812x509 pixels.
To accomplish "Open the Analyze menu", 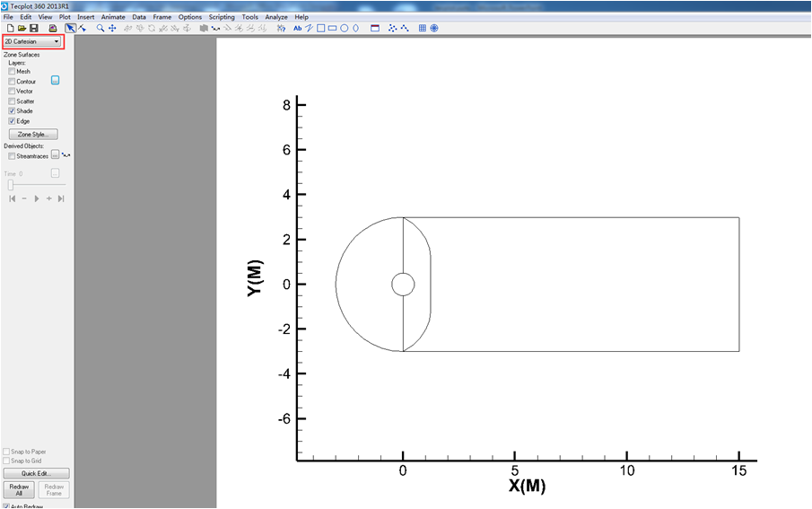I will (x=276, y=17).
